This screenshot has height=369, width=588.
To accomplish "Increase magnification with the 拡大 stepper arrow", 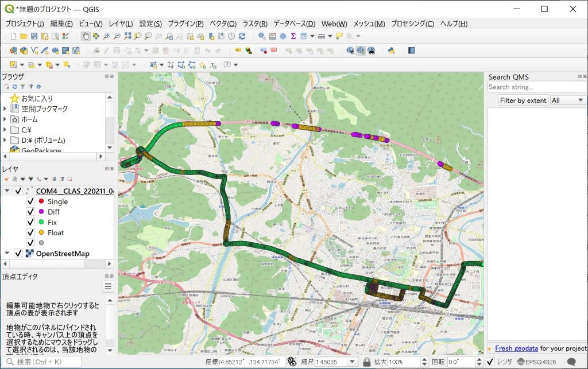I will coord(424,360).
